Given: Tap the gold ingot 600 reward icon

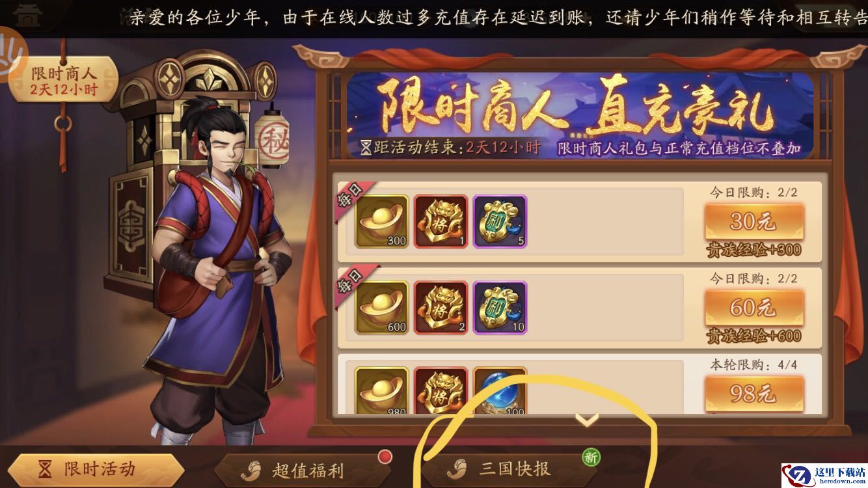Looking at the screenshot, I should 381,308.
